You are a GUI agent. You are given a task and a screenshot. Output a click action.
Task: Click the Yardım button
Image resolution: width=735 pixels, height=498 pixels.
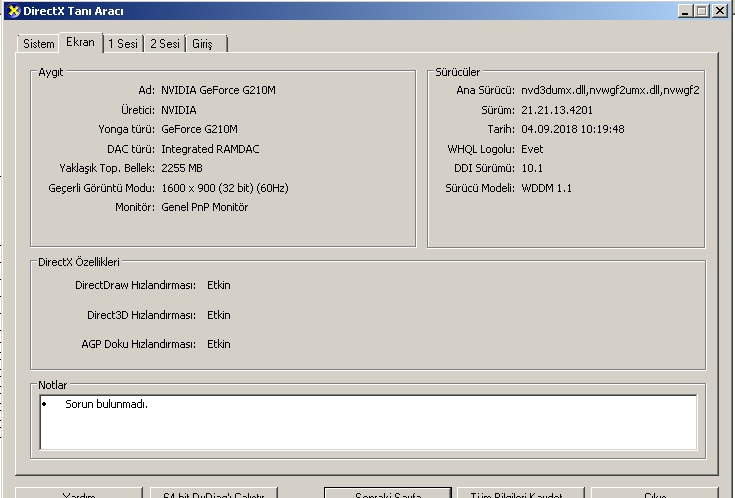tap(79, 493)
